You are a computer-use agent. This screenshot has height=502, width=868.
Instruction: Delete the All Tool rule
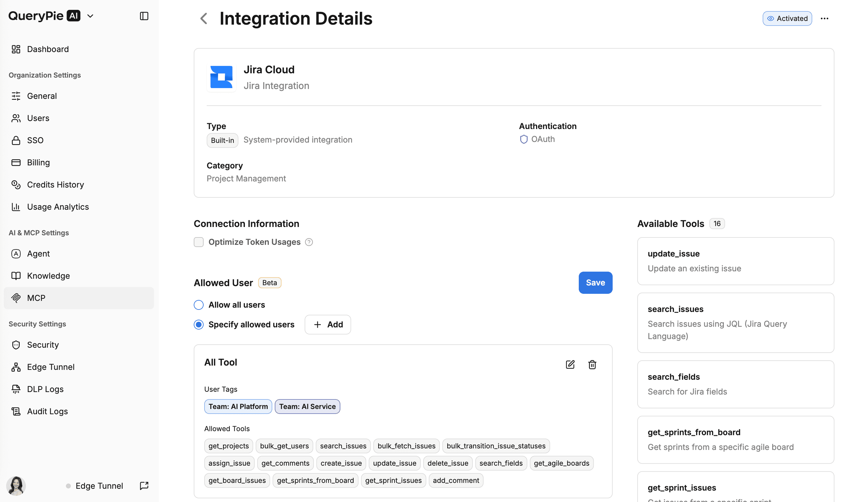[592, 365]
